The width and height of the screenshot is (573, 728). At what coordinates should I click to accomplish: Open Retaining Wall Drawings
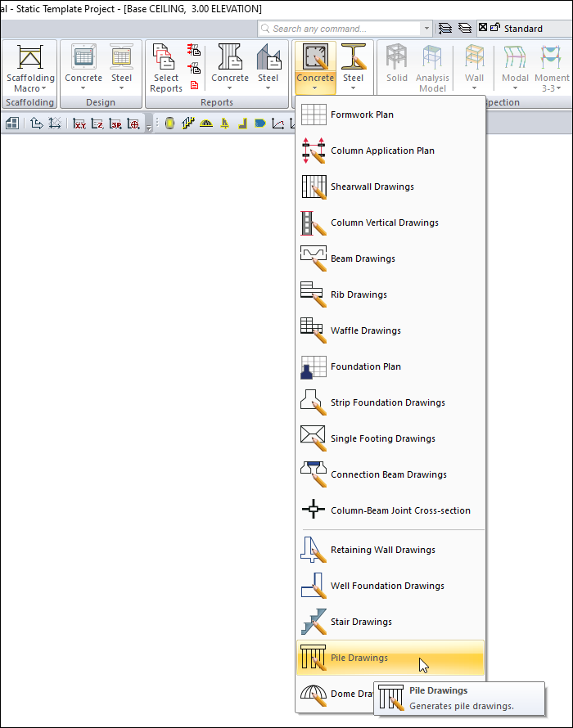[x=390, y=550]
